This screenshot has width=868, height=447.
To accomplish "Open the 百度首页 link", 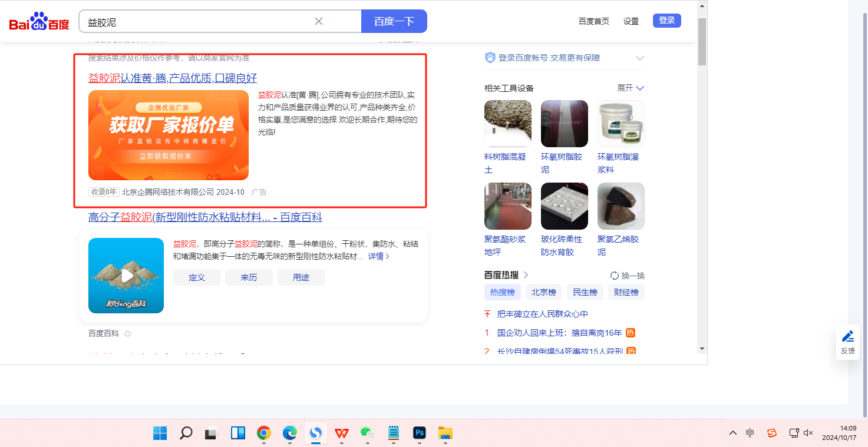I will coord(594,21).
